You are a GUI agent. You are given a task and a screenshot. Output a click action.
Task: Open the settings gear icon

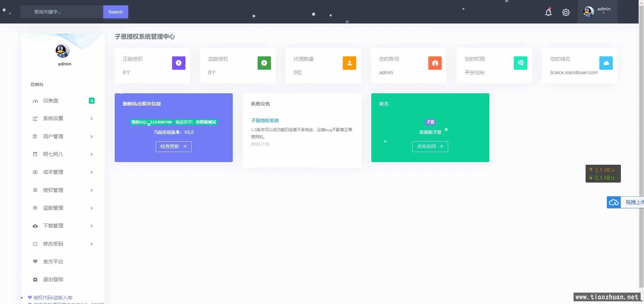pos(566,12)
